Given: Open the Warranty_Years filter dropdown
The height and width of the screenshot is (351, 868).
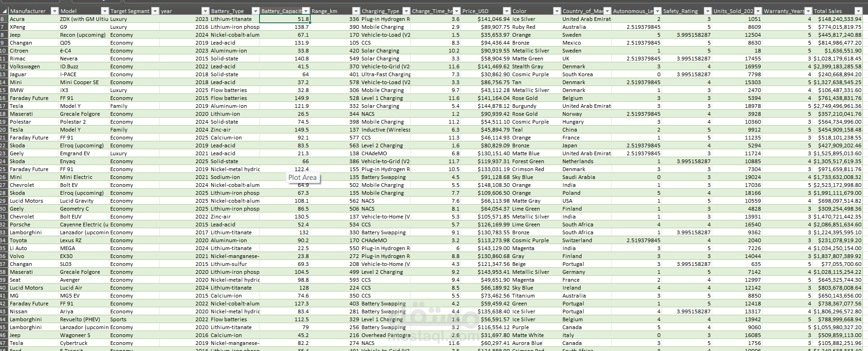Looking at the screenshot, I should click(x=808, y=11).
